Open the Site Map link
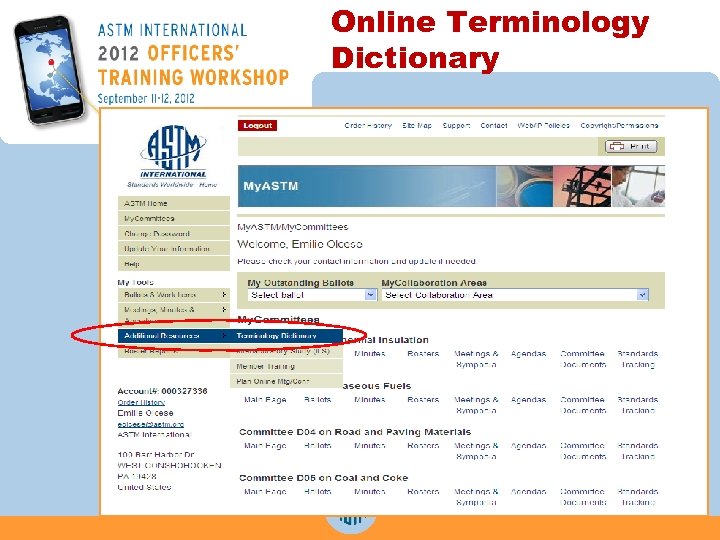 point(416,125)
